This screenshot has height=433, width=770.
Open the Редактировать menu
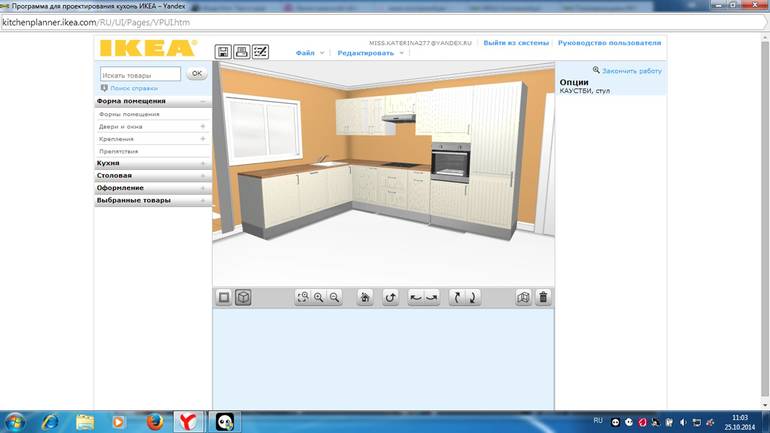[370, 52]
